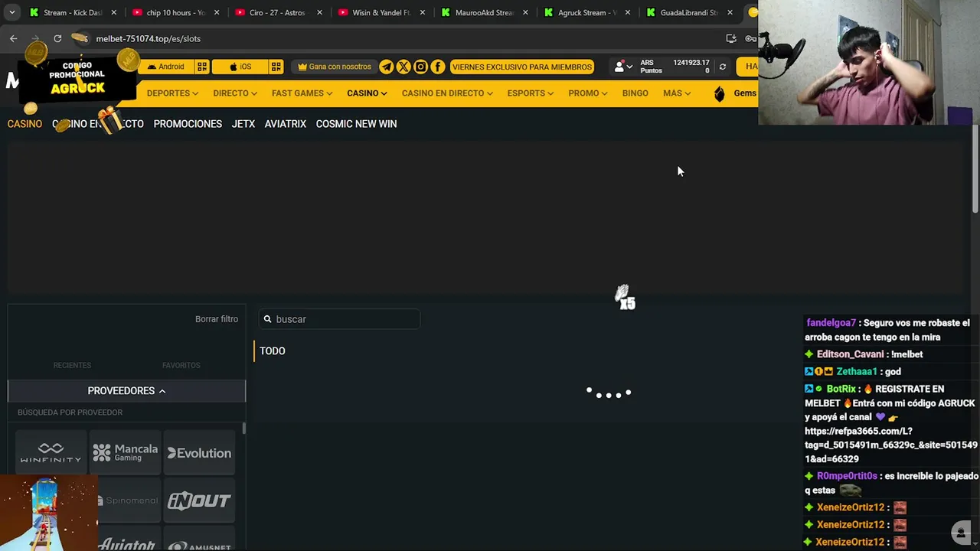Open the Telegram social icon
This screenshot has width=980, height=551.
coord(387,67)
